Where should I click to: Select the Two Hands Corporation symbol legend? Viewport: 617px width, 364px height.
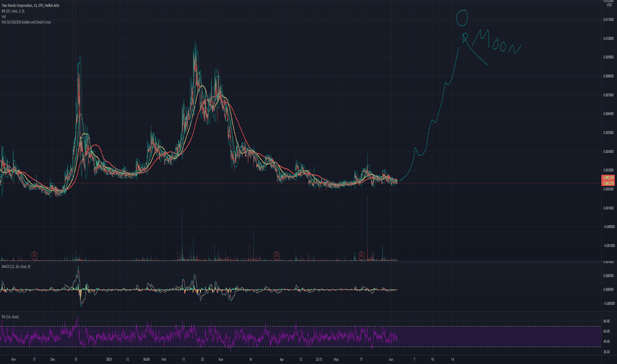(x=30, y=5)
